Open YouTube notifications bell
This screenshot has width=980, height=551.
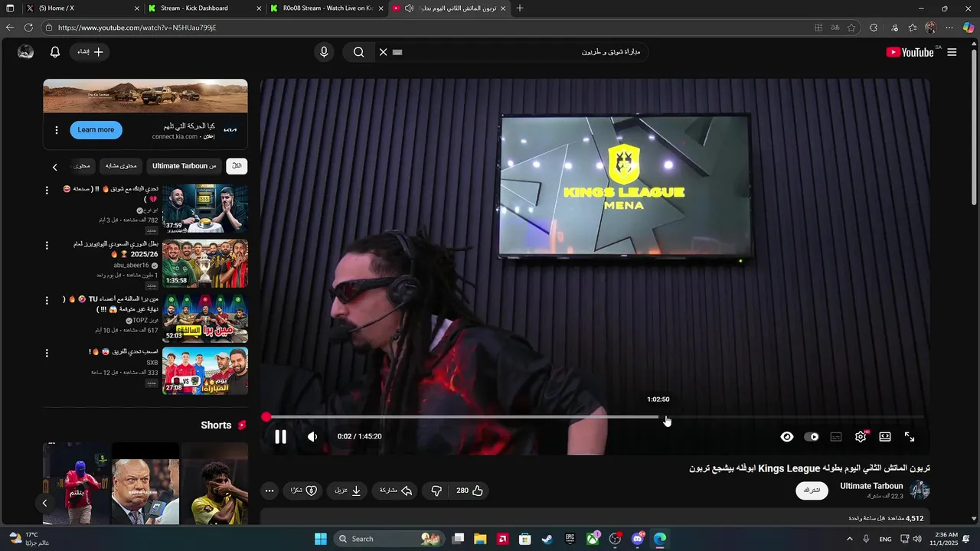tap(55, 52)
